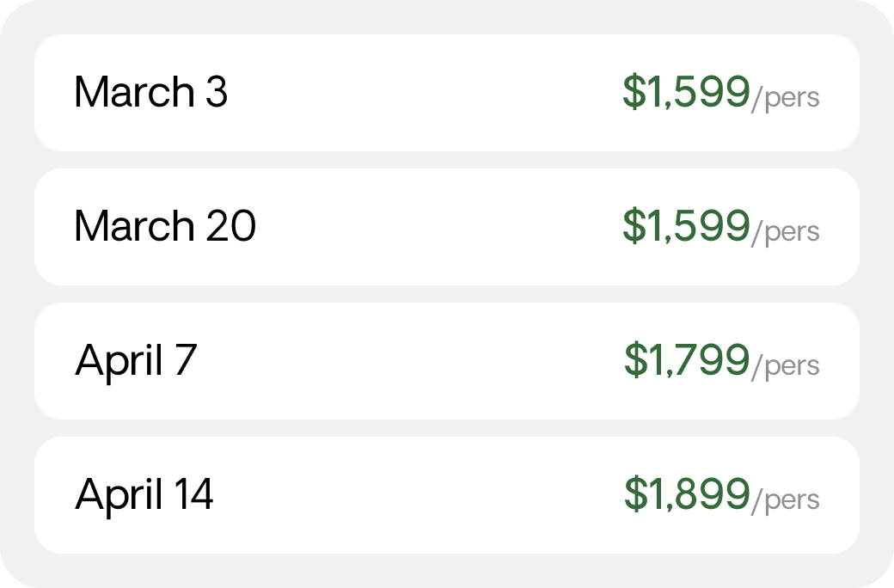The width and height of the screenshot is (894, 588).
Task: Select the April 14 date label
Action: (x=144, y=495)
